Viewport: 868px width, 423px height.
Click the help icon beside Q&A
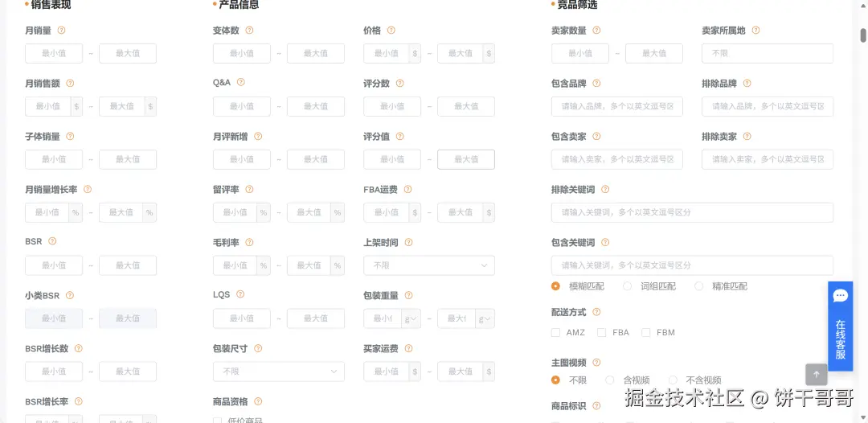241,82
